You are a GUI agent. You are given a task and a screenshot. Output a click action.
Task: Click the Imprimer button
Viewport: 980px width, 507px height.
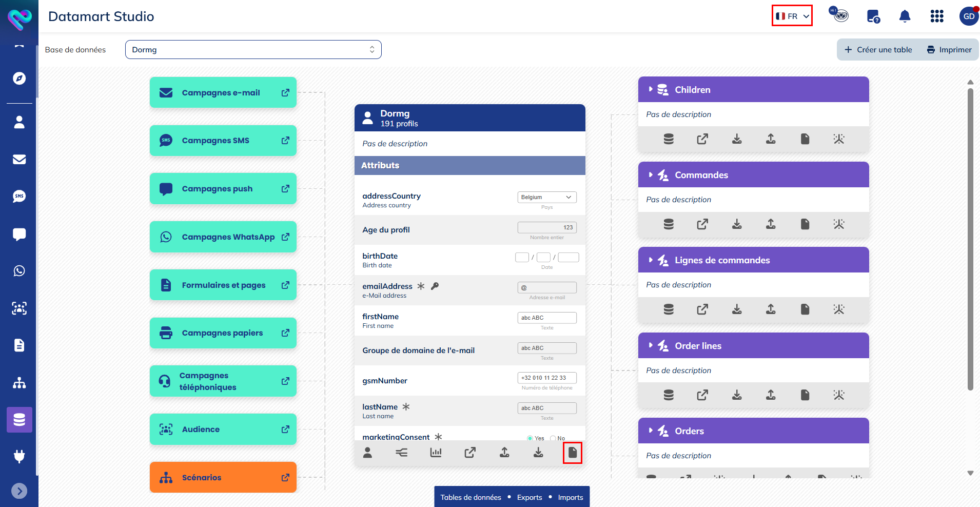click(949, 50)
